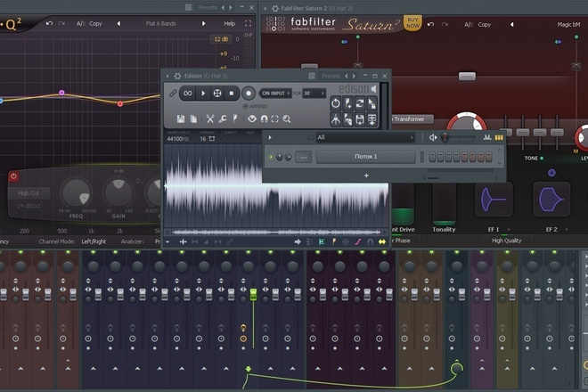
Task: Expand the channel rack play arrow menu
Action: coord(270,138)
